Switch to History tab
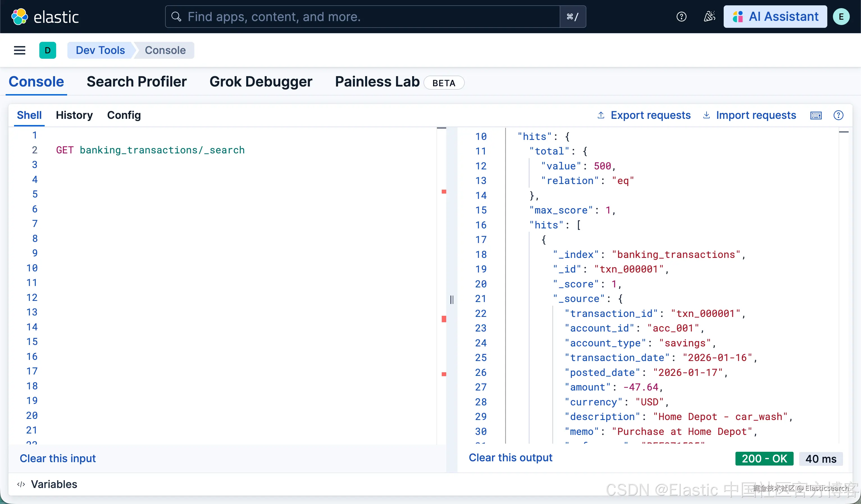The height and width of the screenshot is (504, 861). pyautogui.click(x=74, y=115)
